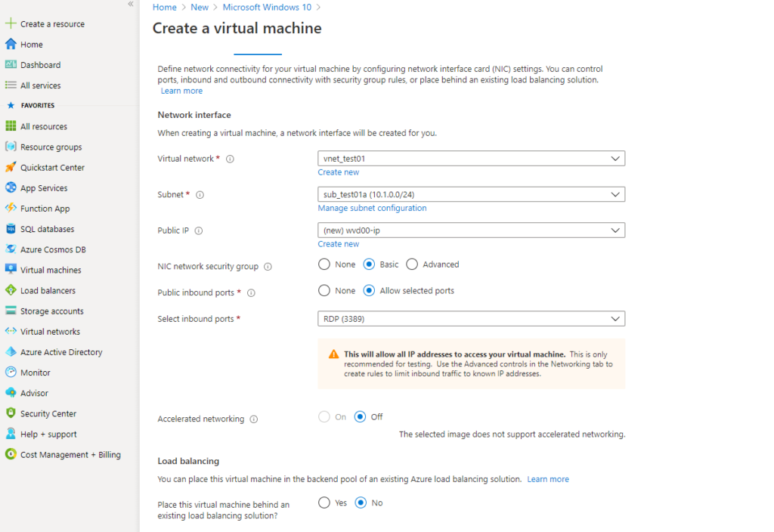774x532 pixels.
Task: Click the 'Create a virtual machine' page title
Action: (x=237, y=28)
